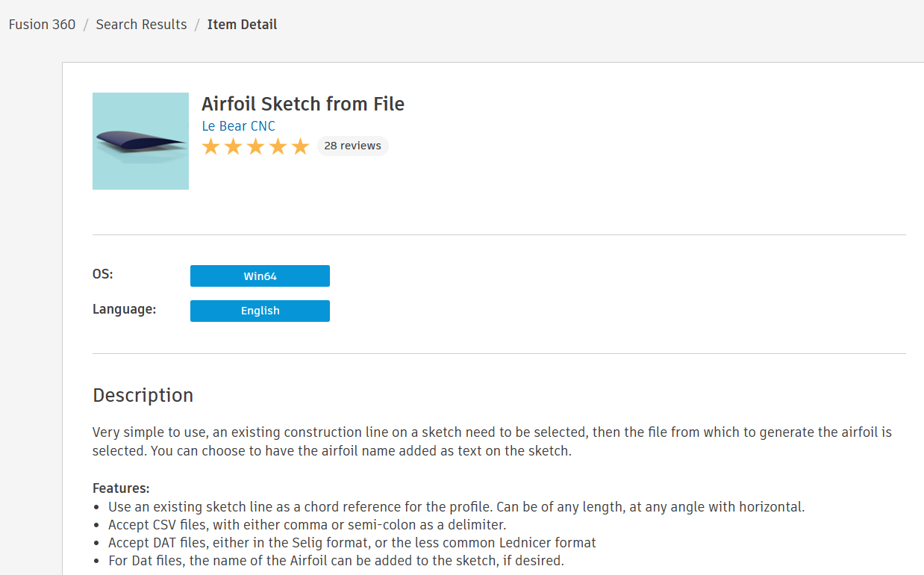View the 28 reviews badge
This screenshot has width=924, height=575.
tap(352, 146)
